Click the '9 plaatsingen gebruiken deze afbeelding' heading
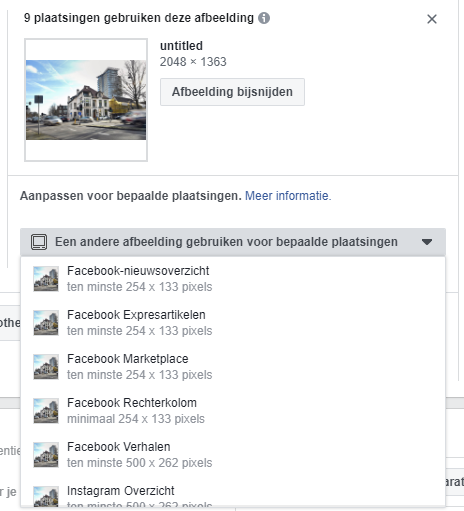The height and width of the screenshot is (511, 464). (139, 18)
